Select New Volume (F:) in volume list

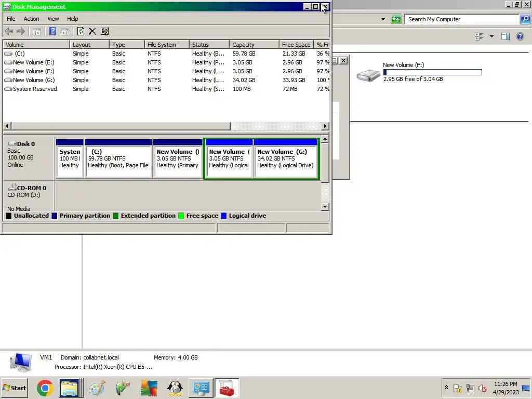click(166, 71)
